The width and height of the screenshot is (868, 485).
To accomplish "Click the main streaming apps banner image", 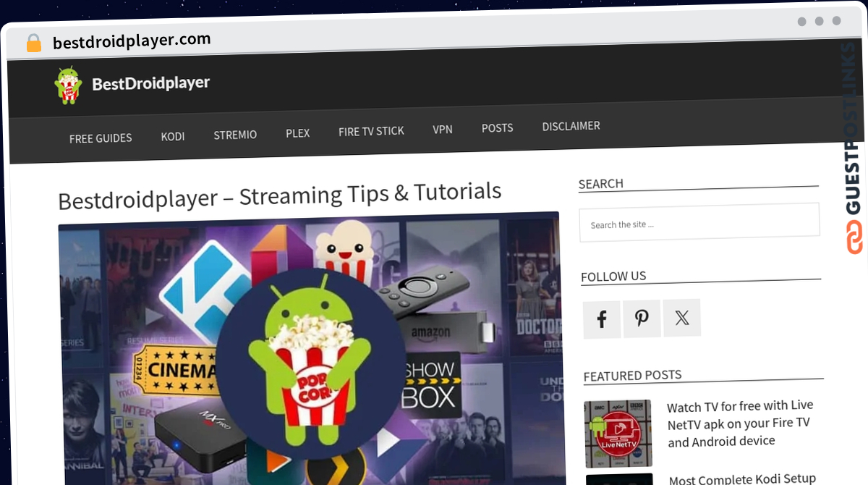I will point(310,350).
